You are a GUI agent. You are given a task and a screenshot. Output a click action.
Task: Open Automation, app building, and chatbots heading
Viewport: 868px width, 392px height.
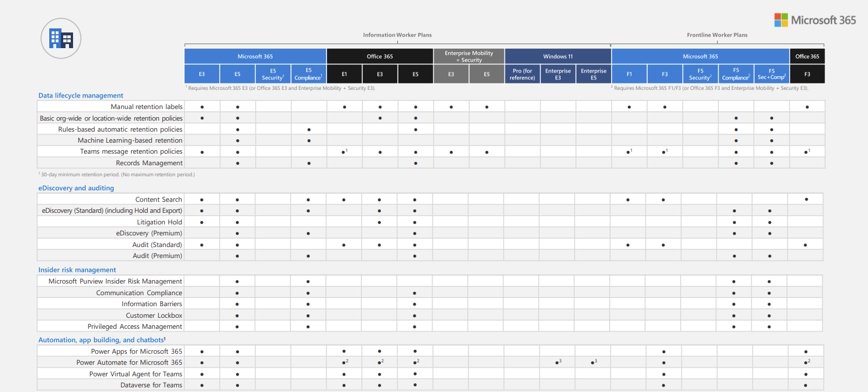[x=102, y=340]
